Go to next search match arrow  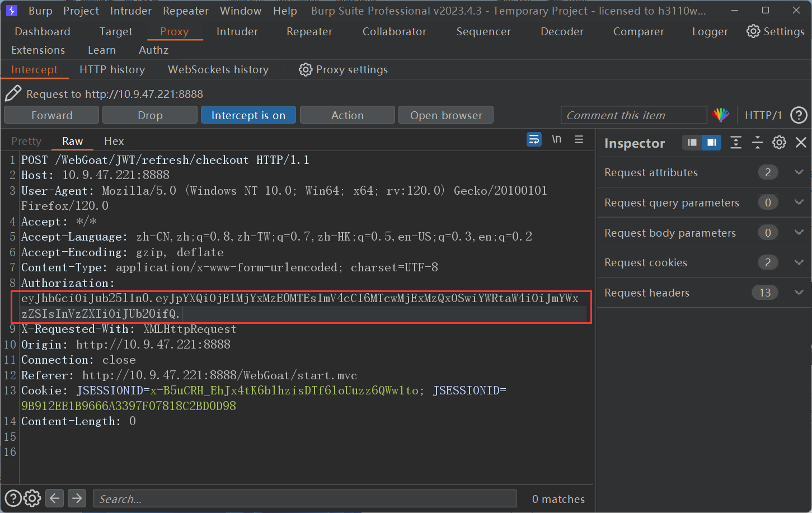pos(77,498)
